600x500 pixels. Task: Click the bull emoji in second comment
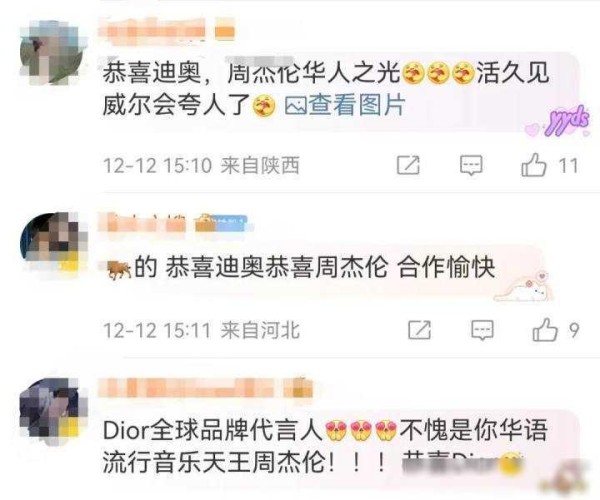point(119,270)
